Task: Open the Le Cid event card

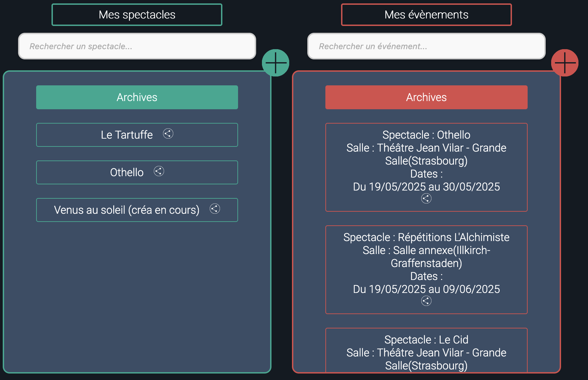Action: click(426, 352)
